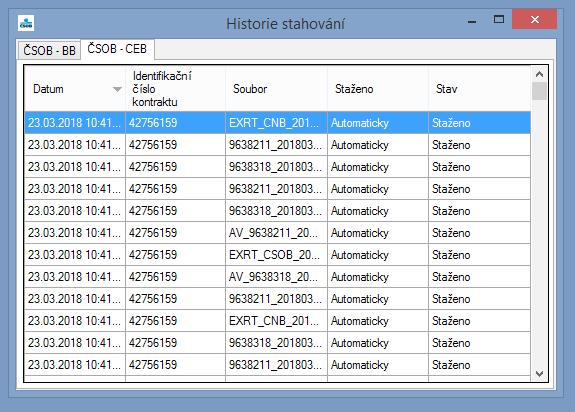
Task: Click the ČSOB logo icon in title bar
Action: click(26, 23)
